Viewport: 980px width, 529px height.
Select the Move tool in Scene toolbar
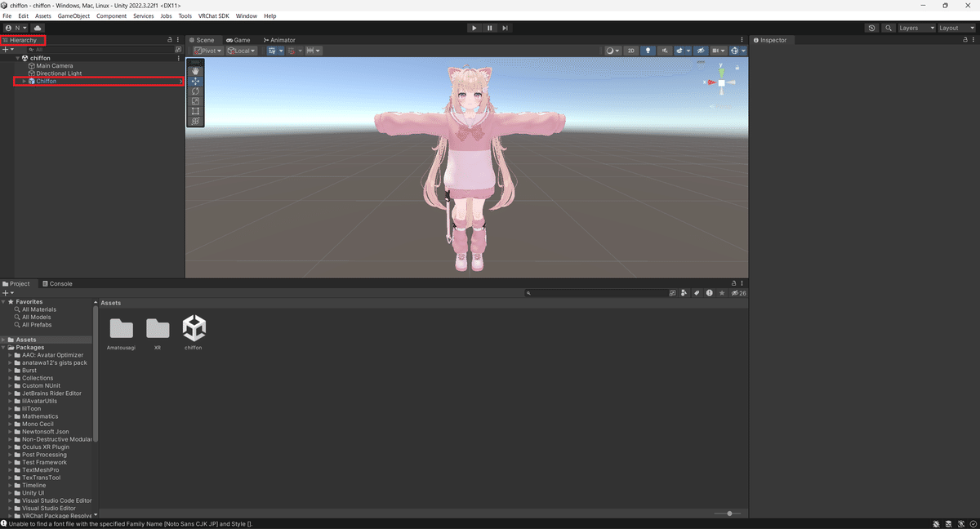[195, 81]
